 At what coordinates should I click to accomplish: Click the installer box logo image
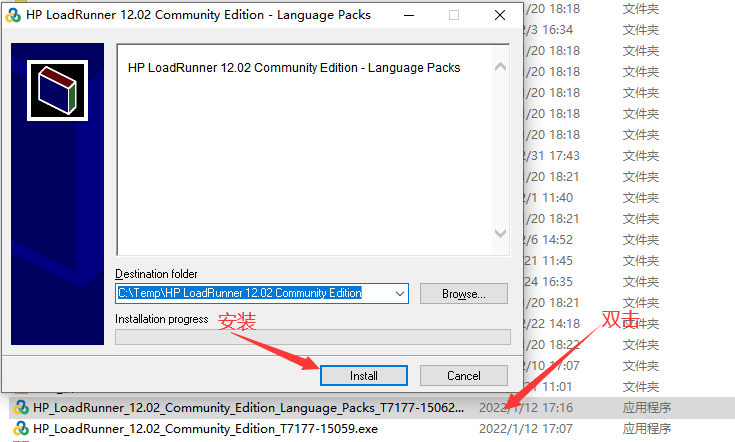(57, 90)
